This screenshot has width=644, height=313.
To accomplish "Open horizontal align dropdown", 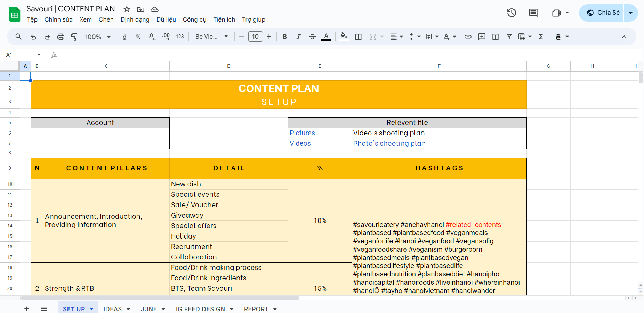I will tap(396, 37).
